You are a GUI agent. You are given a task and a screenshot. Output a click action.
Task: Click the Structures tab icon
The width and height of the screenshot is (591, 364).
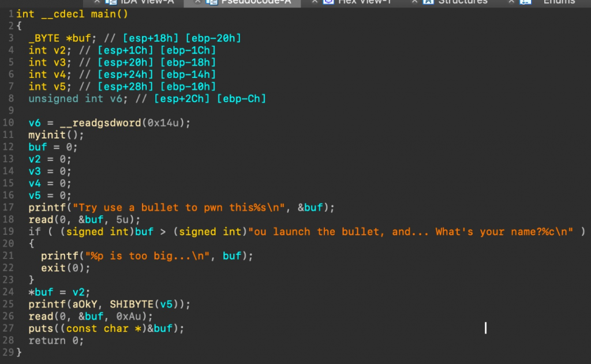tap(428, 2)
